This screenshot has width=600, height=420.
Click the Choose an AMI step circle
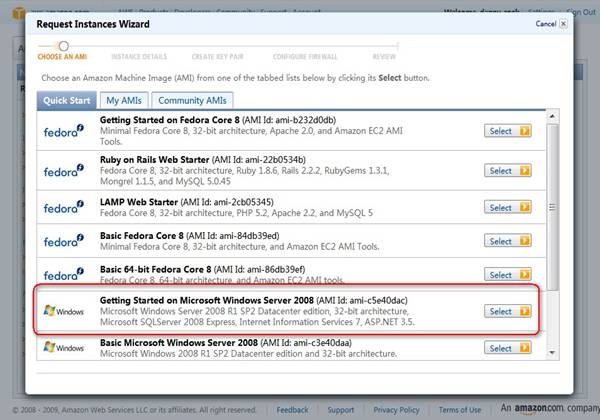pos(63,46)
